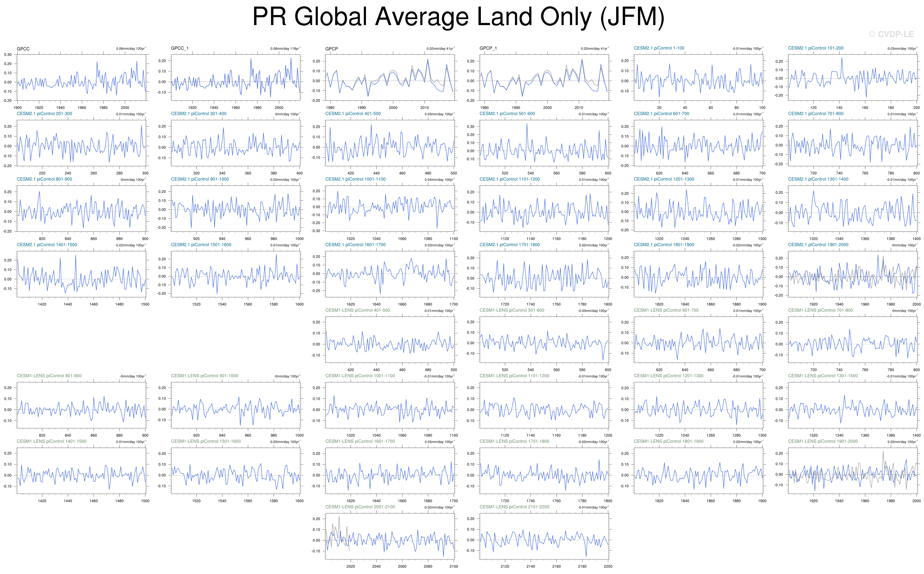Screen dimensions: 924x574
Task: Click CESM1-LENS piControl 1901-2000 plot
Action: (853, 471)
